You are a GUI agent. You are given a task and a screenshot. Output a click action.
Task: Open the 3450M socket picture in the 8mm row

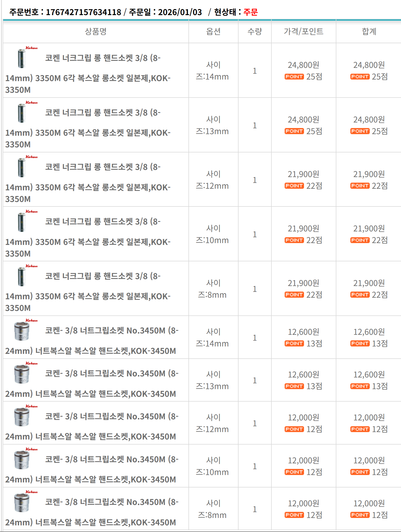point(22,502)
